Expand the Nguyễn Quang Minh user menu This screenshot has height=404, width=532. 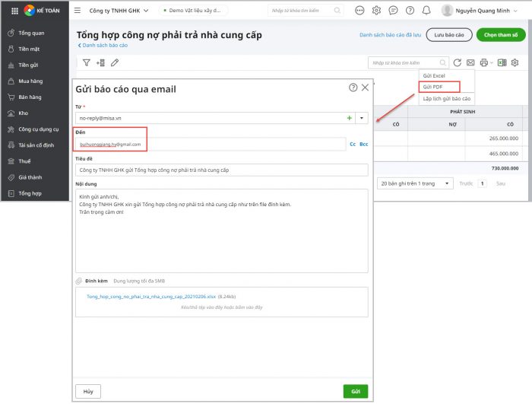coord(486,11)
